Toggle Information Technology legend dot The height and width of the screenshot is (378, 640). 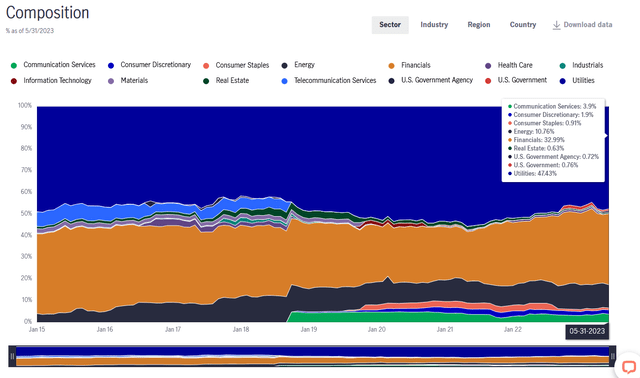[14, 81]
